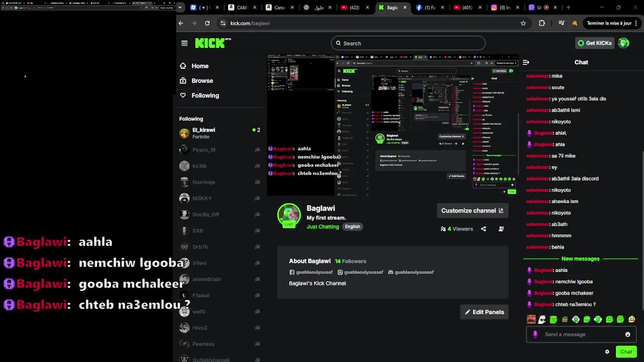Open Drb7h channel in Following list
This screenshot has width=644, height=362.
coord(220,247)
